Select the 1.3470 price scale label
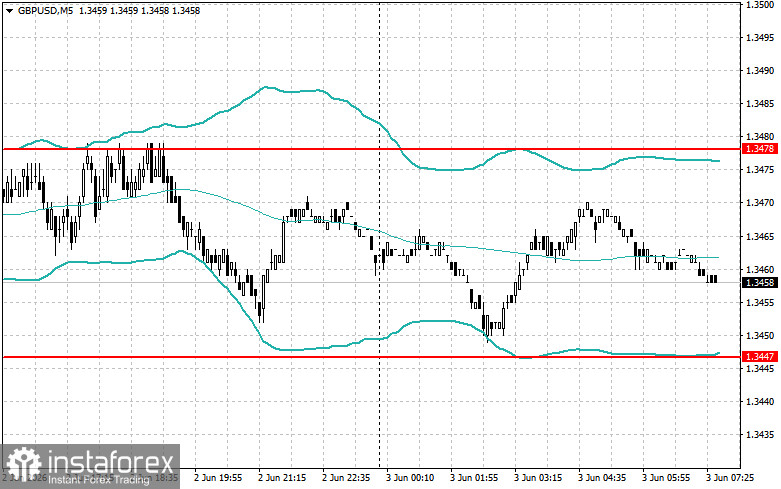This screenshot has height=489, width=781. (760, 203)
